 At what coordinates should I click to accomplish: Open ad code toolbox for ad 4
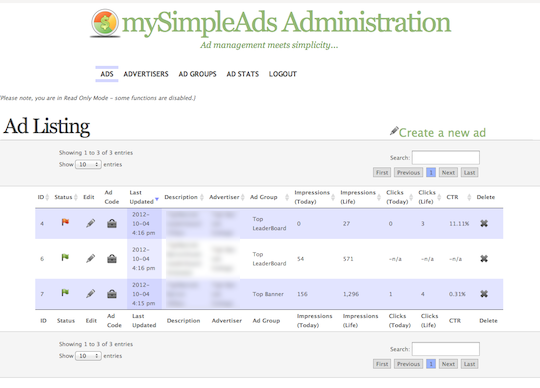pos(112,224)
